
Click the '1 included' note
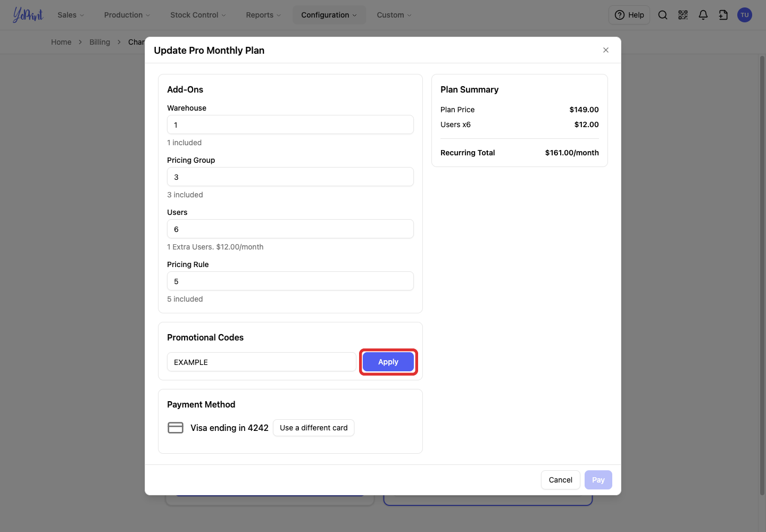tap(185, 143)
